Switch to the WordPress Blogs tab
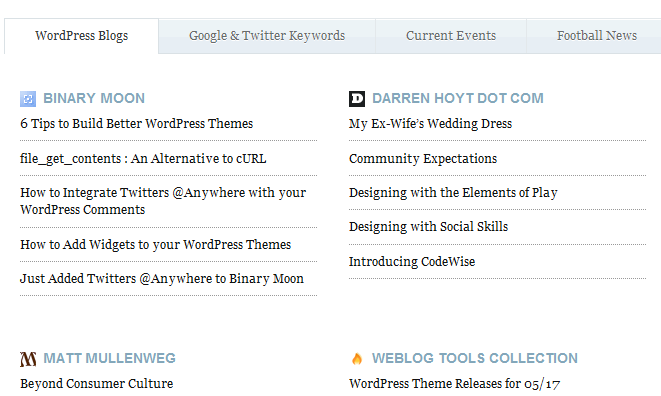The width and height of the screenshot is (661, 396). click(81, 36)
